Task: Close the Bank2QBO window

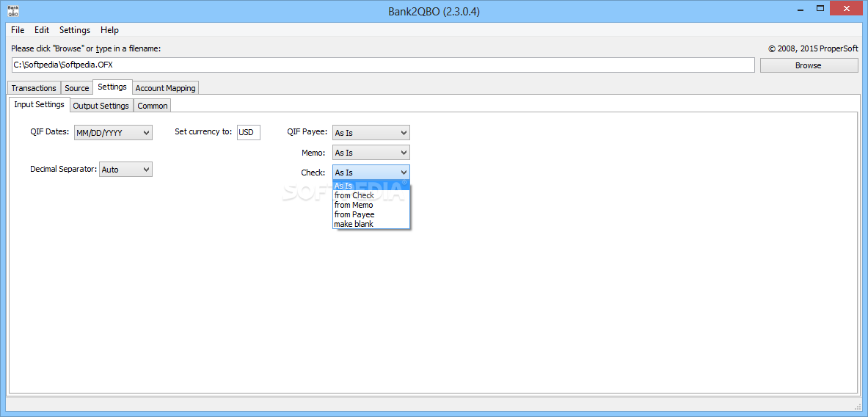Action: coord(847,8)
